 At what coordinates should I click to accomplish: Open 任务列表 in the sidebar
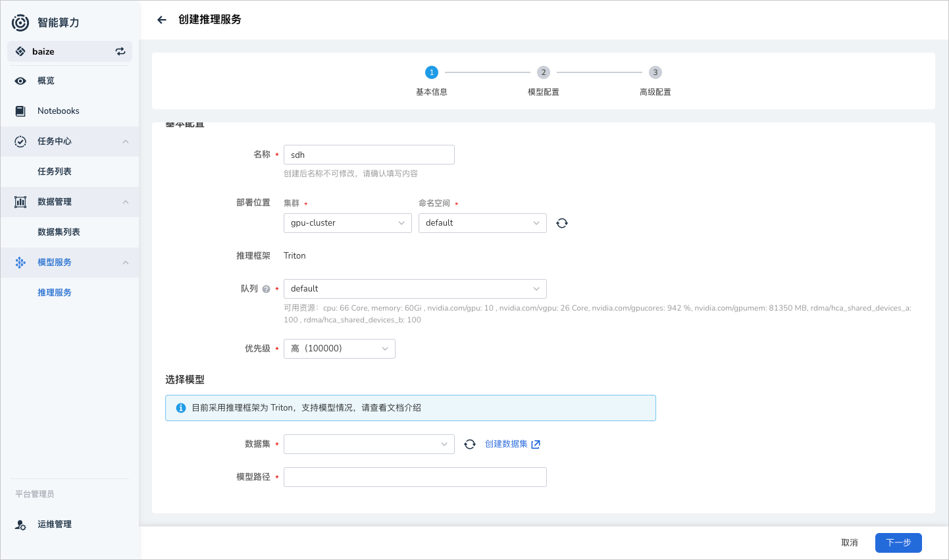[x=70, y=172]
